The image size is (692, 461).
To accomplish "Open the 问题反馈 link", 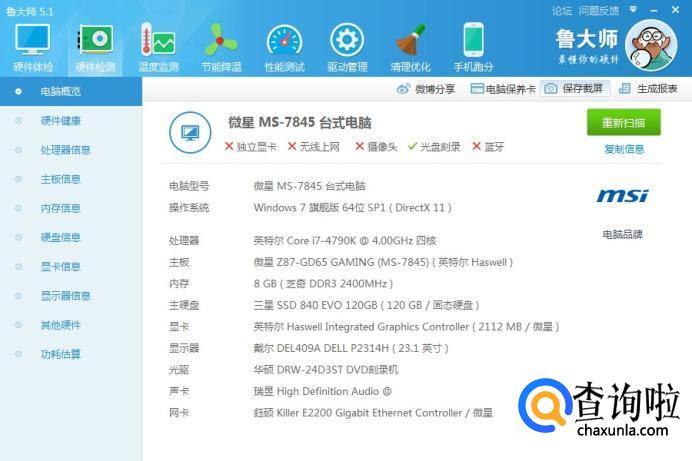I will (x=599, y=11).
